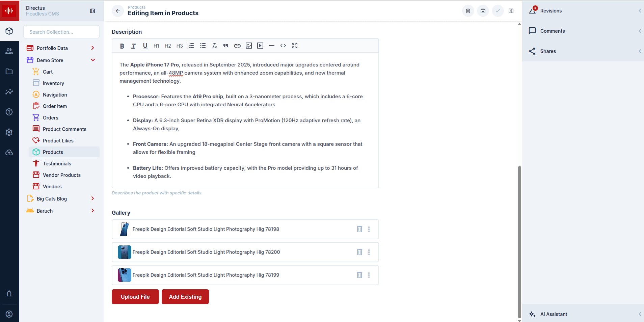Image resolution: width=644 pixels, height=322 pixels.
Task: Open the Orders collection
Action: click(64, 118)
